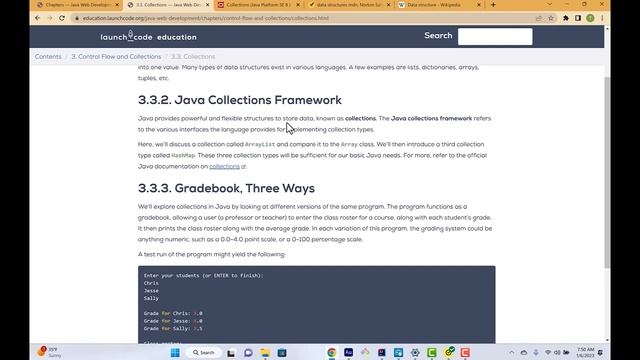The height and width of the screenshot is (360, 640).
Task: Open the taskbar Task View icon
Action: [231, 353]
